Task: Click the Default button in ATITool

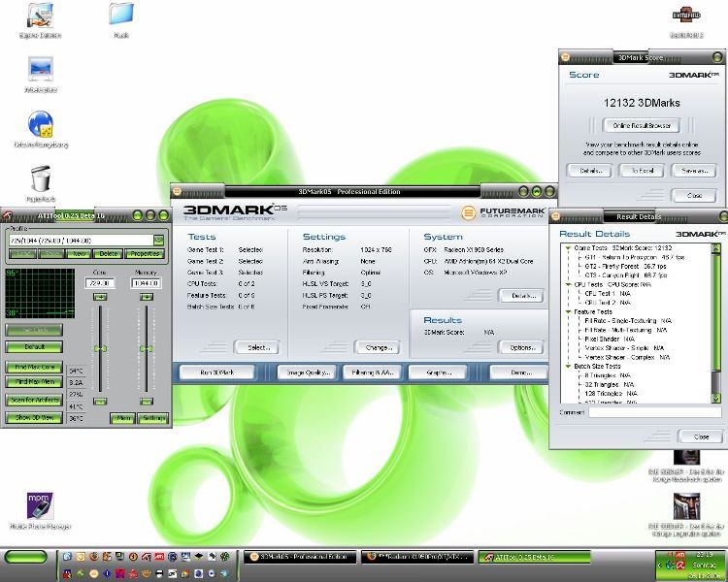Action: pos(34,346)
